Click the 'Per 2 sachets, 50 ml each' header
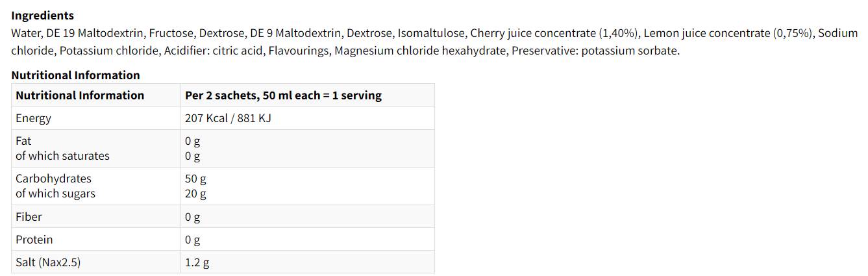The image size is (868, 276). [x=283, y=95]
